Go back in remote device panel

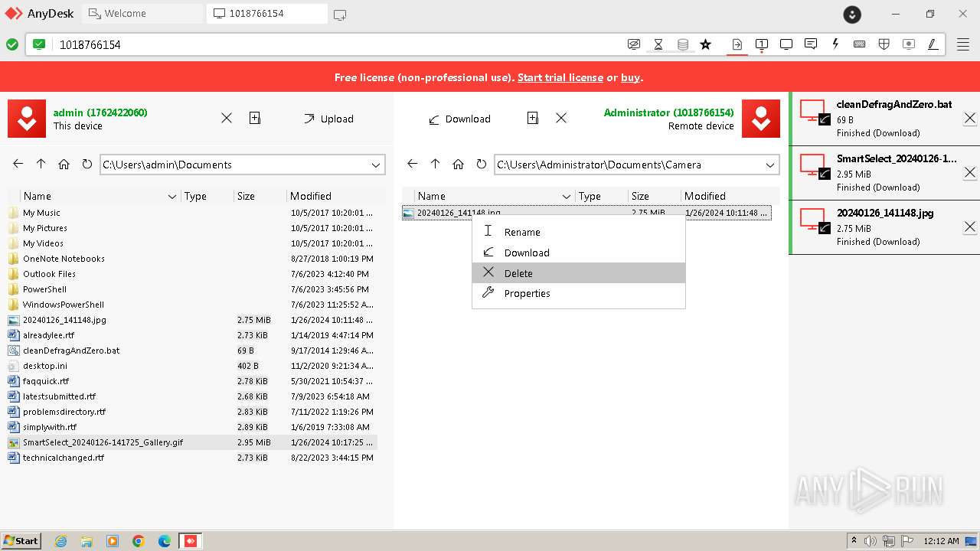coord(413,164)
